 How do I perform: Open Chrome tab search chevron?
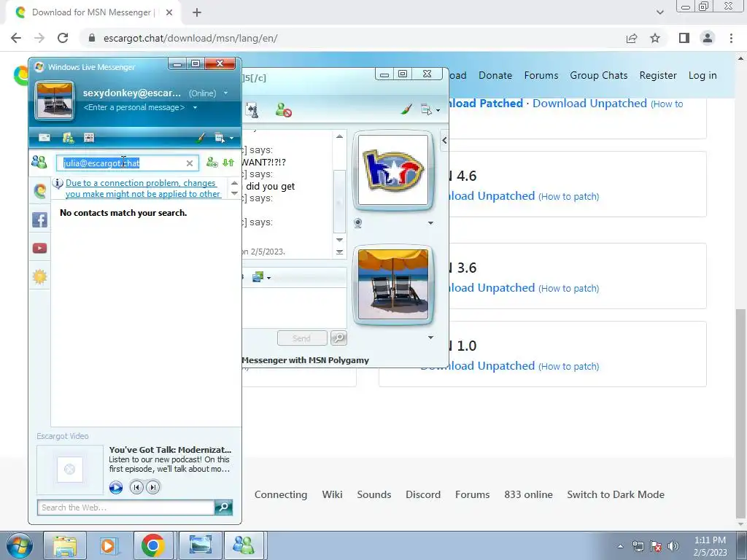[x=659, y=12]
